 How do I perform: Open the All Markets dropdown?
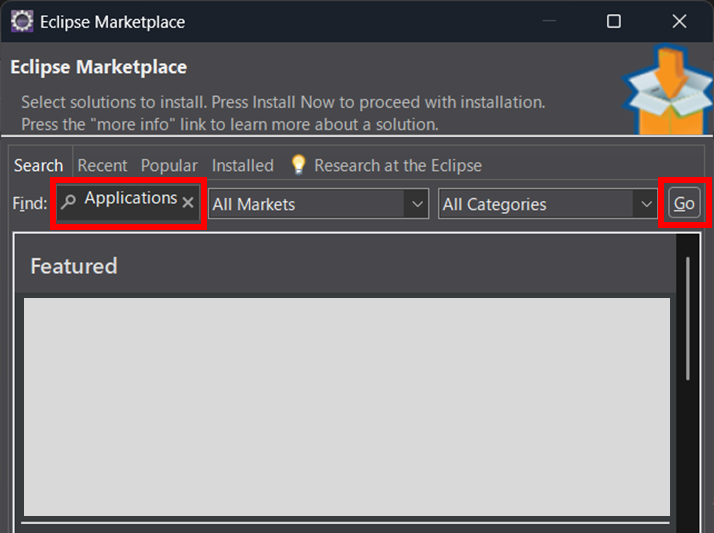[306, 204]
